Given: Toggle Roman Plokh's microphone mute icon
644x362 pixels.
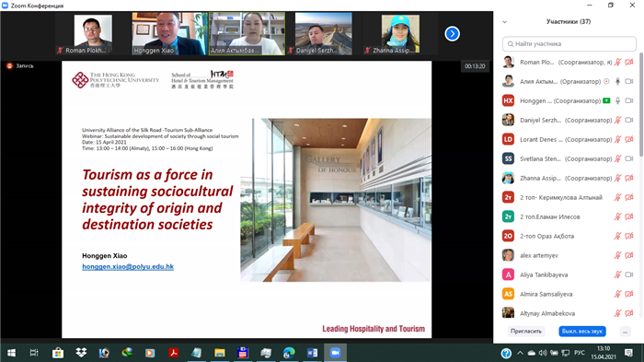Looking at the screenshot, I should (x=617, y=62).
